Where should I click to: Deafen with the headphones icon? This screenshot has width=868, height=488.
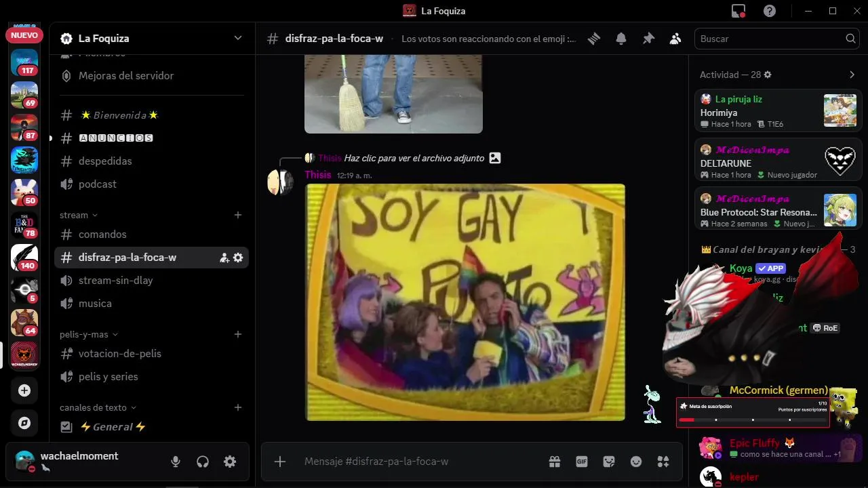point(203,462)
